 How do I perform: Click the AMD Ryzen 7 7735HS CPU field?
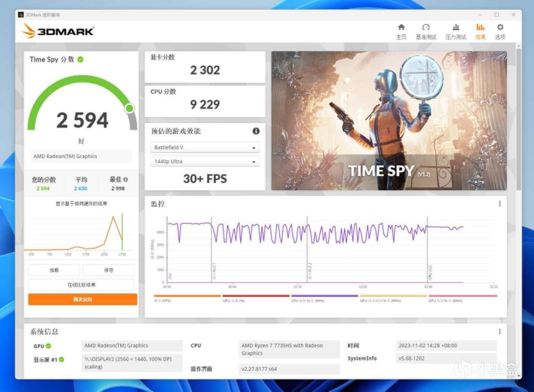pyautogui.click(x=290, y=349)
